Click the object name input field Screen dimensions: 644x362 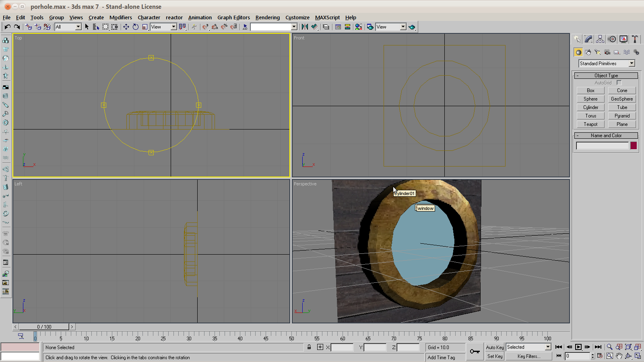click(x=602, y=146)
